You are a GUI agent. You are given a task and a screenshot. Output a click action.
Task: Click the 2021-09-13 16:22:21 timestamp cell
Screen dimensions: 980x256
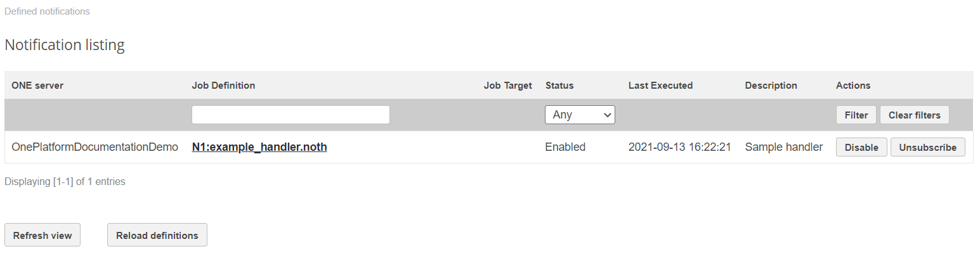tap(679, 147)
